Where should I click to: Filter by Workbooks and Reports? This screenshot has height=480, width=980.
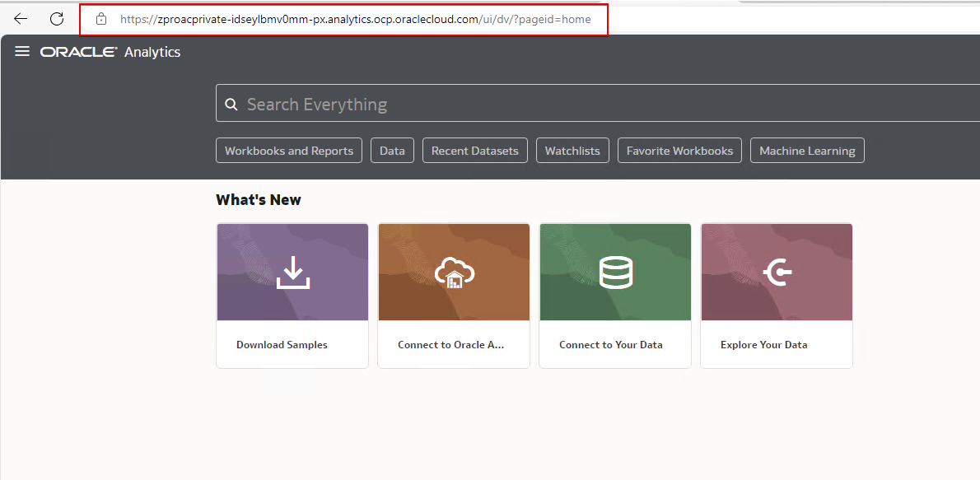289,151
